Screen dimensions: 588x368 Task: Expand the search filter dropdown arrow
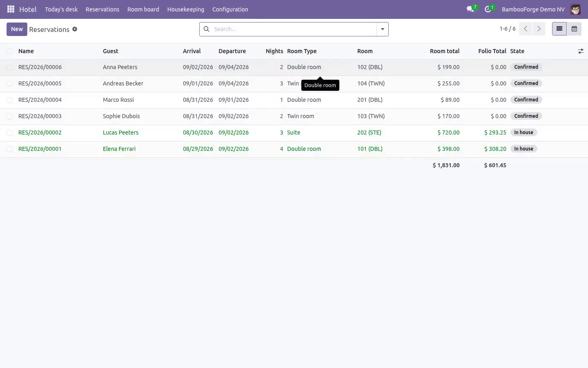coord(383,29)
